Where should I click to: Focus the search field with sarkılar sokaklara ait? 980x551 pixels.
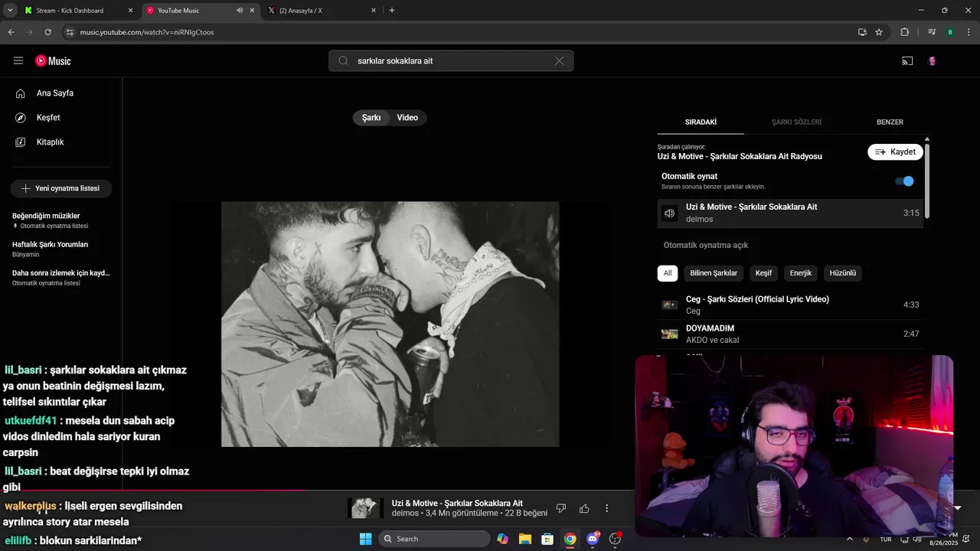(452, 60)
